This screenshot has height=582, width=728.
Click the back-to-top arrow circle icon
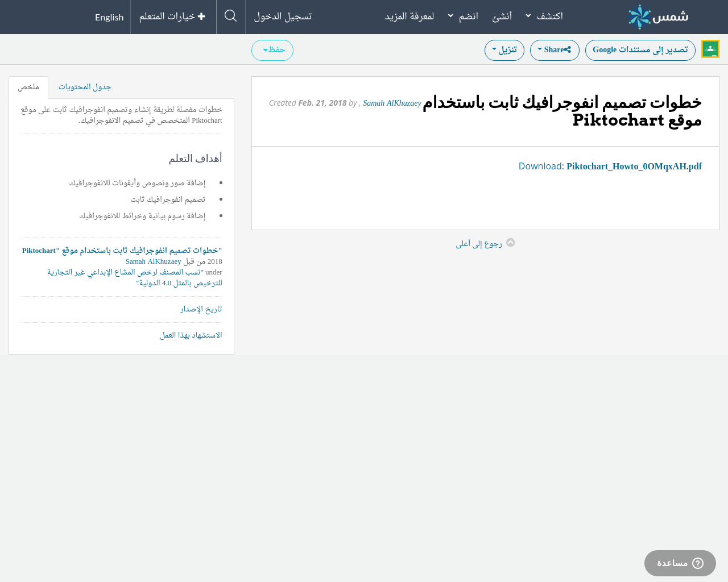click(x=511, y=243)
